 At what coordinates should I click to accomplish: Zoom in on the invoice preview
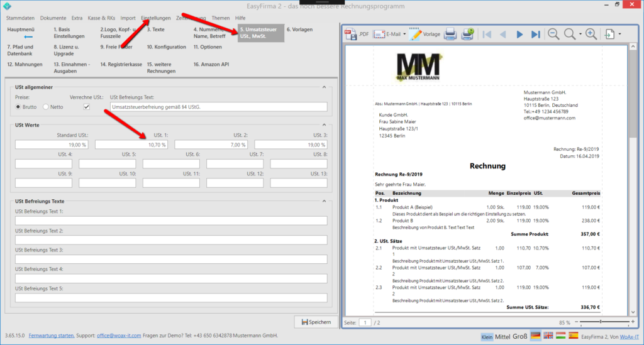(x=591, y=34)
